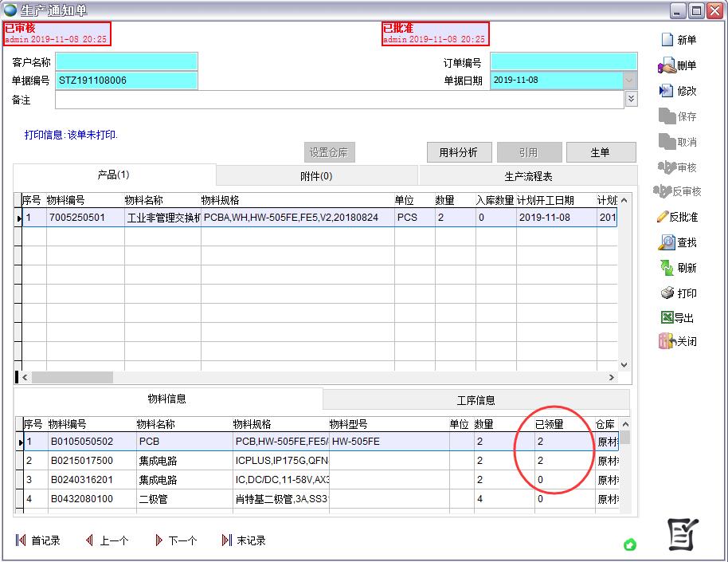Viewport: 728px width, 562px height.
Task: Open the 单据日期 date dropdown
Action: tap(629, 81)
